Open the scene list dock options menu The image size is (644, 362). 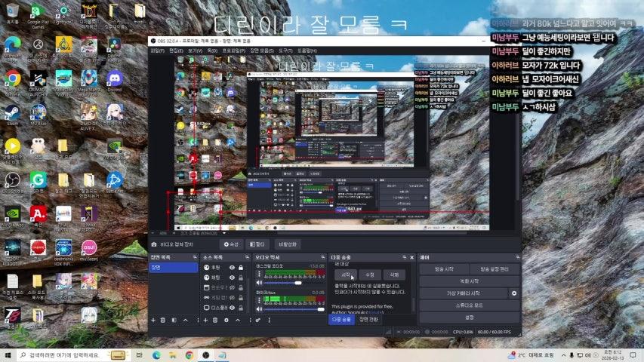click(x=195, y=257)
